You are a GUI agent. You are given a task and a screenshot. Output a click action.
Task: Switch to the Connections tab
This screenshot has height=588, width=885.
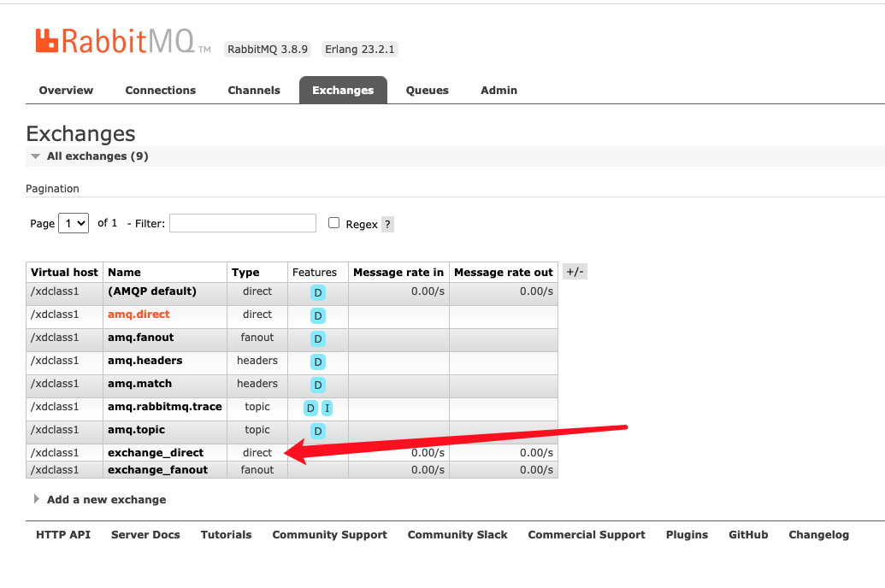(x=160, y=91)
